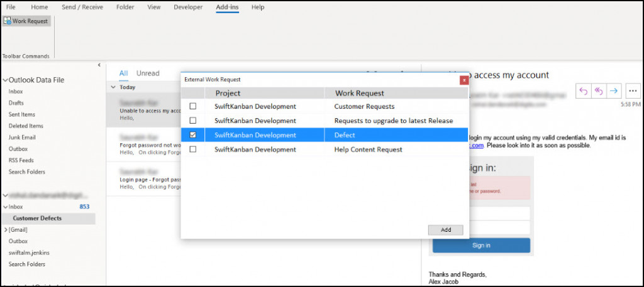
Task: Open the Developer tab
Action: click(x=188, y=7)
